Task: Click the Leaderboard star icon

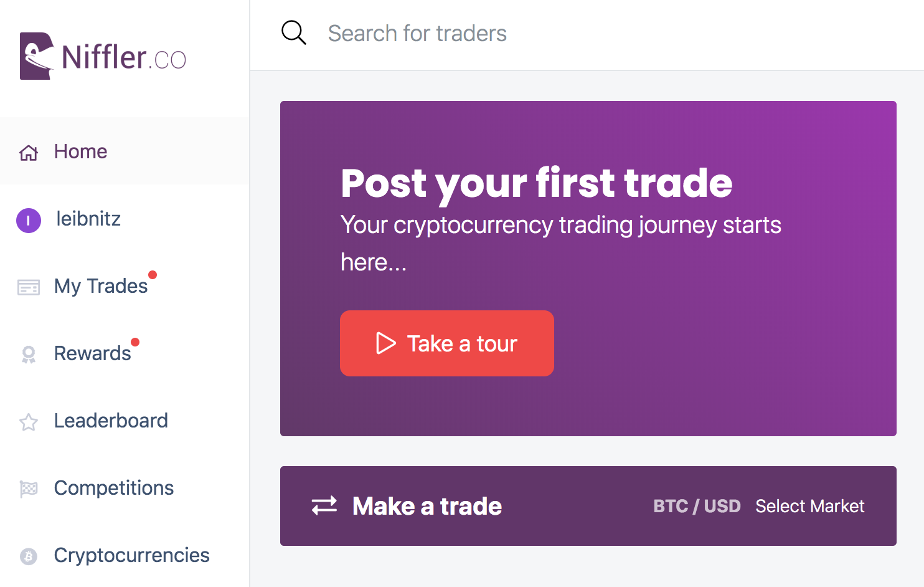Action: coord(29,422)
